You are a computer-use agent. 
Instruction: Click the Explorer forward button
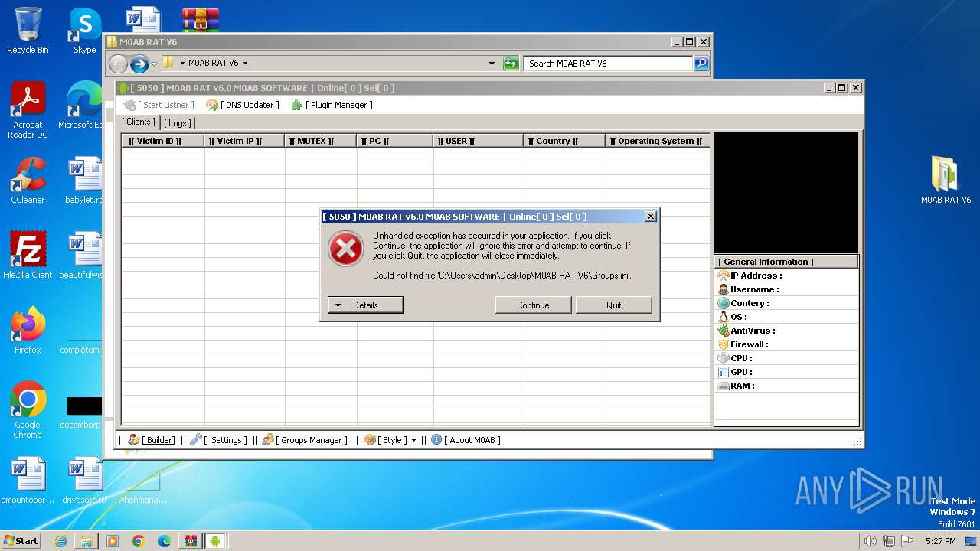pyautogui.click(x=139, y=64)
